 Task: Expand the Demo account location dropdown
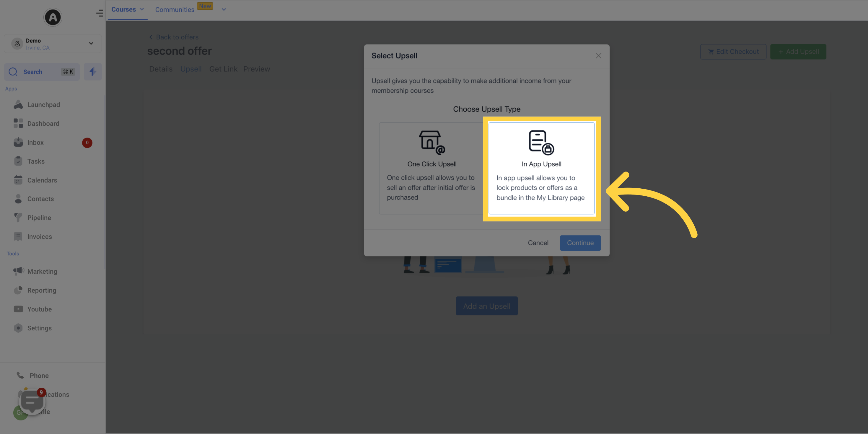pyautogui.click(x=90, y=44)
